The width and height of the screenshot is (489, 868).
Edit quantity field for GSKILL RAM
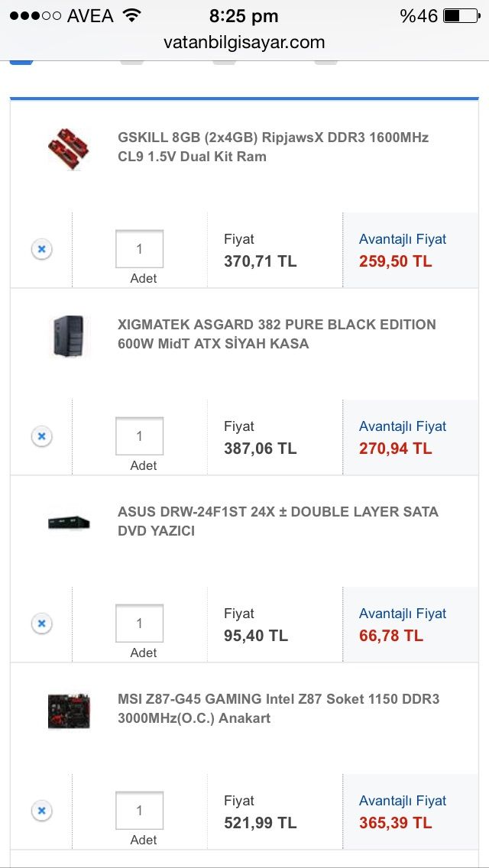pyautogui.click(x=139, y=249)
